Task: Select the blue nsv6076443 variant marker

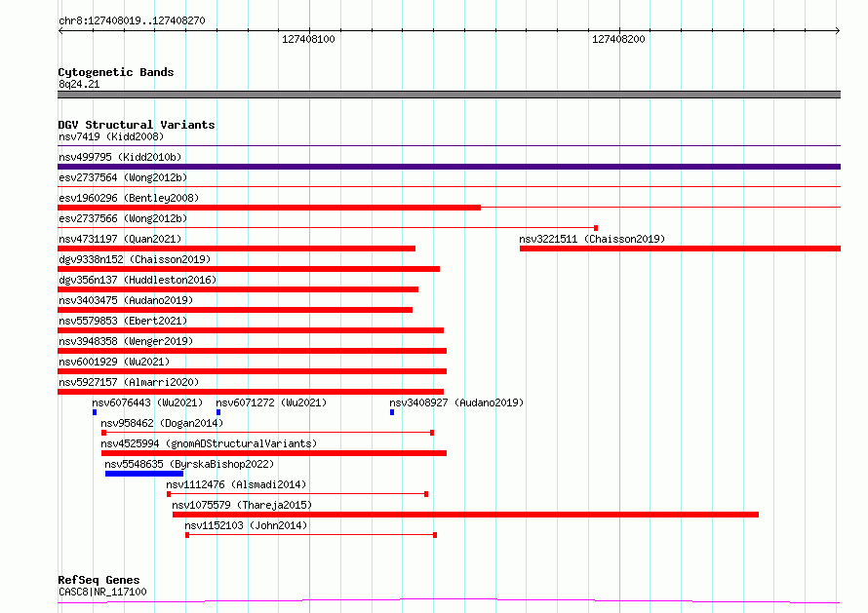Action: tap(95, 412)
